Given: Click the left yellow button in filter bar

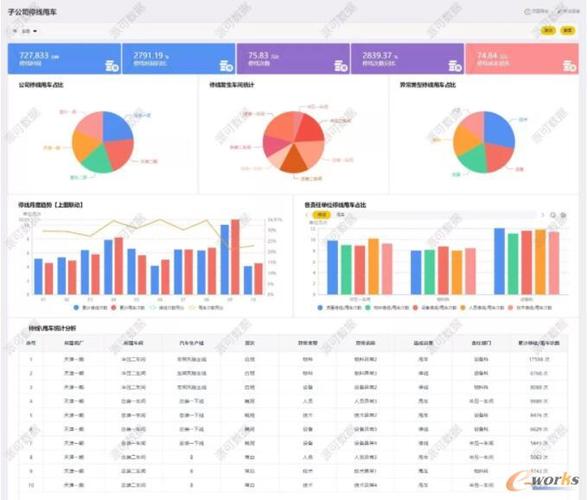Looking at the screenshot, I should [548, 30].
